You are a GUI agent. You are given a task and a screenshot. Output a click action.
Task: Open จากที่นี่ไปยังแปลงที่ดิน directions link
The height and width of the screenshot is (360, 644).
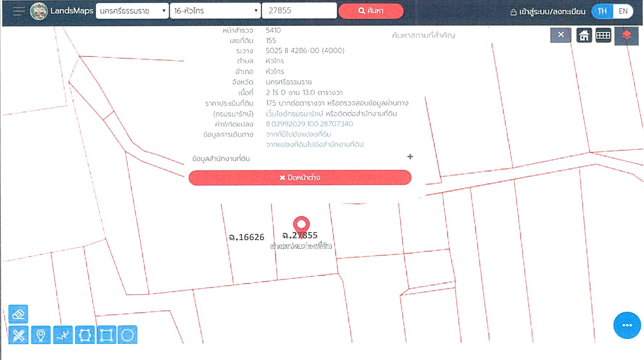[x=299, y=134]
